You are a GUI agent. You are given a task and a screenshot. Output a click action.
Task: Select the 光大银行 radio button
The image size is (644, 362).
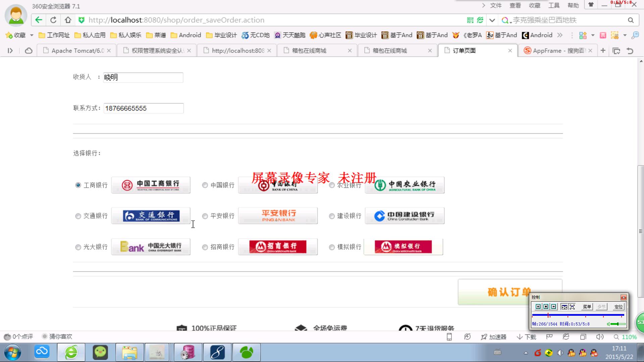pyautogui.click(x=78, y=247)
